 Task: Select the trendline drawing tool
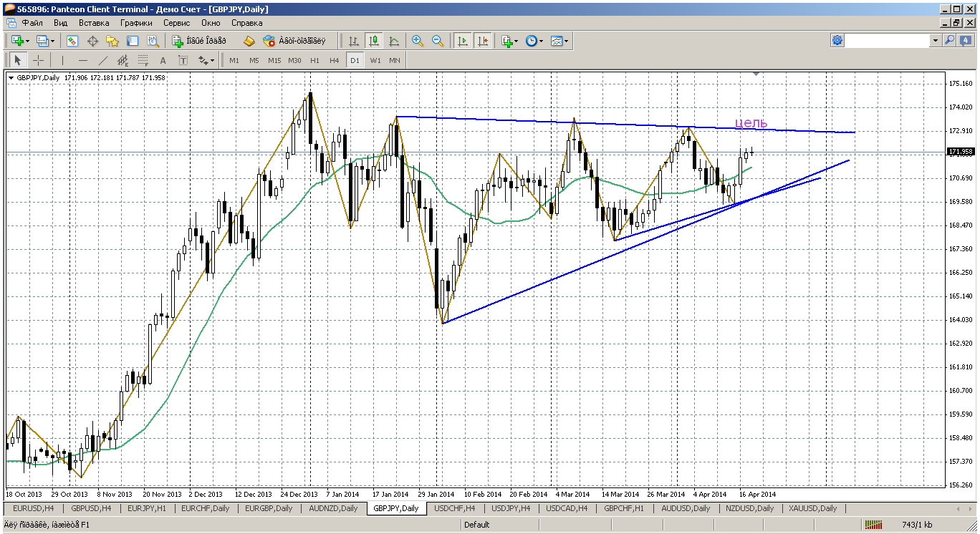[x=102, y=60]
